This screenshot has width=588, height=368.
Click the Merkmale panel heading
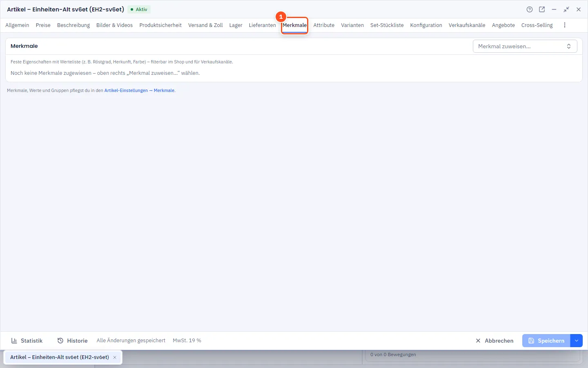point(24,46)
